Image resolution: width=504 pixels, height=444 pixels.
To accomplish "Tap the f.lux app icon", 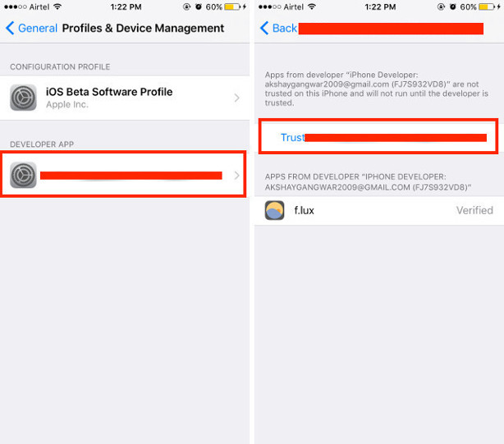I will 274,210.
